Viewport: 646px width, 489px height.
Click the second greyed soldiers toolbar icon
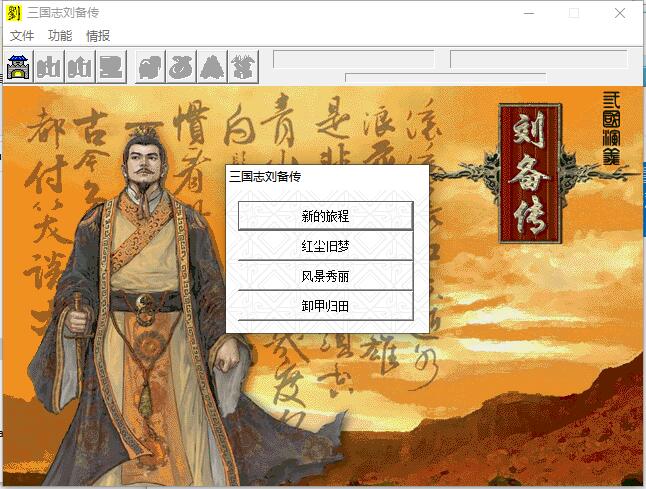(80, 67)
